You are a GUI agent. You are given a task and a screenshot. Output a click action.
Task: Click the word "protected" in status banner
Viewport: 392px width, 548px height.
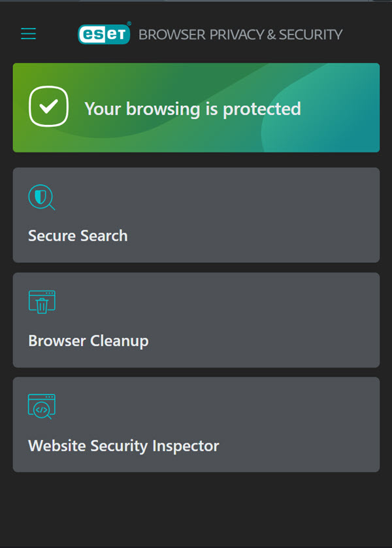click(262, 109)
